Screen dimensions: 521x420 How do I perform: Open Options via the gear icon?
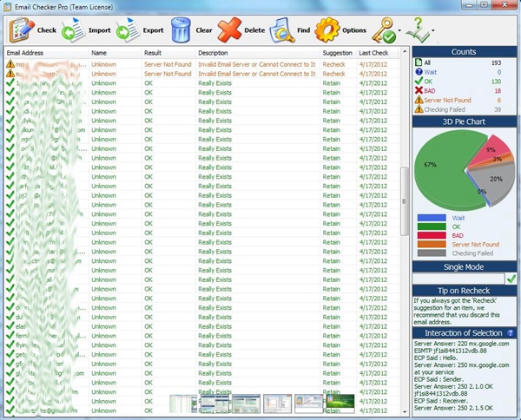(x=327, y=30)
